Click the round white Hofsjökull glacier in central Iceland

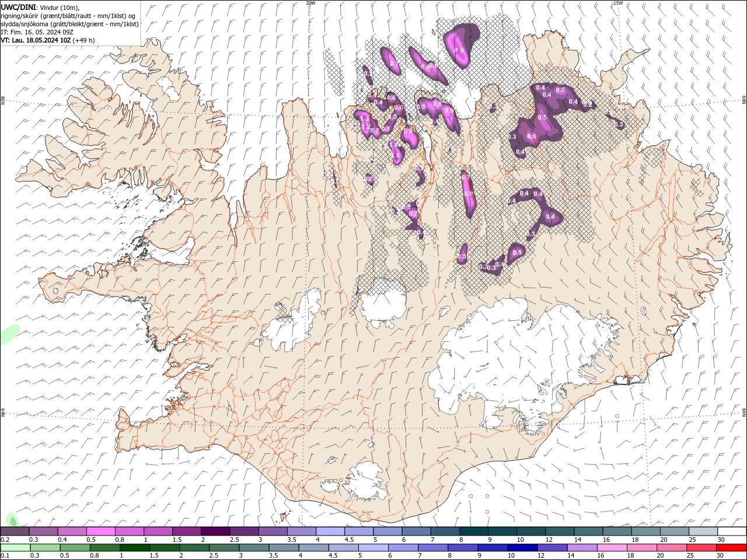tap(383, 302)
